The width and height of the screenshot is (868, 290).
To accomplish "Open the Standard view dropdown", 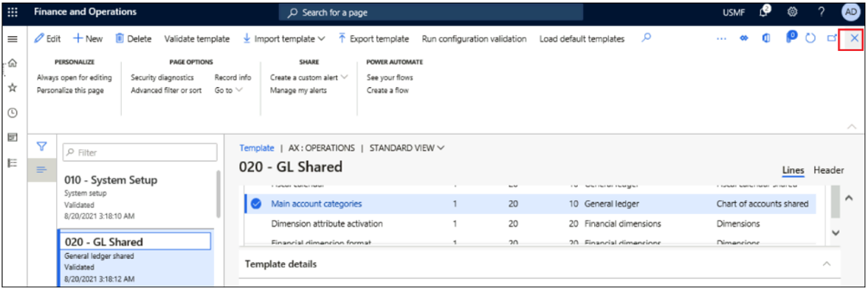I will coord(407,148).
